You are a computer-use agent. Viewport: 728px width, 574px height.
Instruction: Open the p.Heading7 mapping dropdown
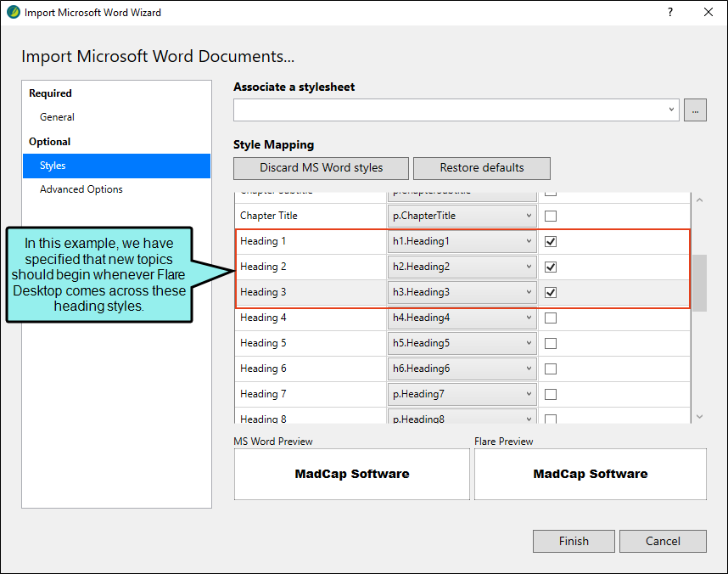(x=462, y=395)
